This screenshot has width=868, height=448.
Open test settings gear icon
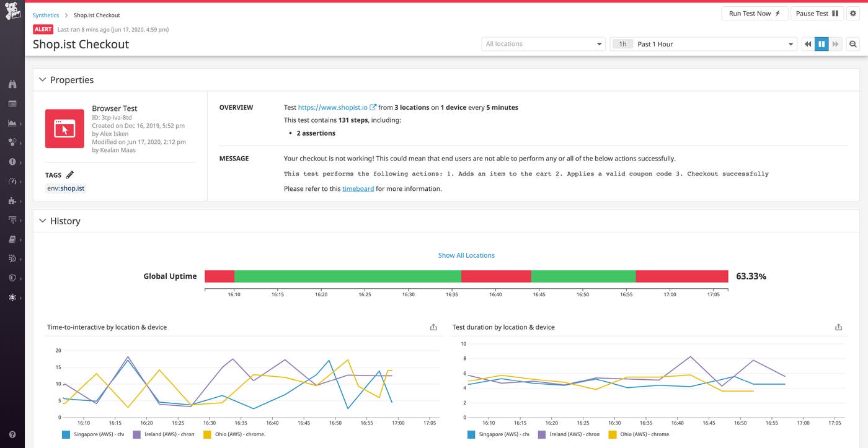point(853,14)
